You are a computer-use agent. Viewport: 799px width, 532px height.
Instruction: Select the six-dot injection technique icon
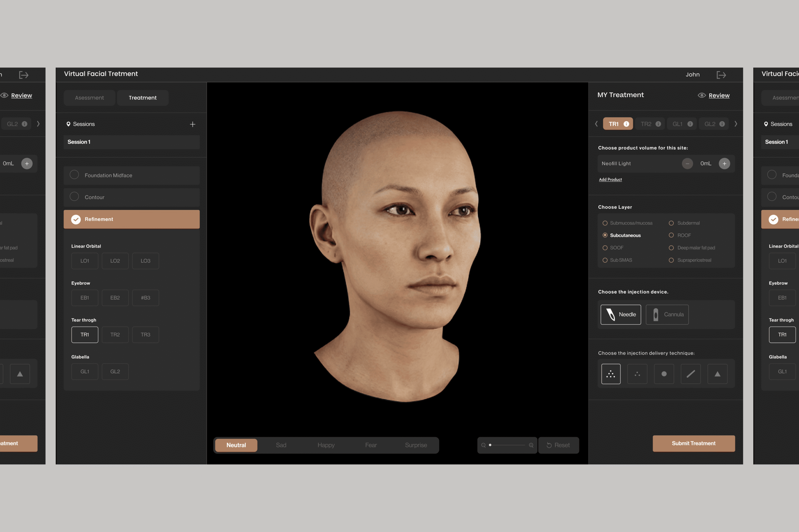tap(611, 374)
